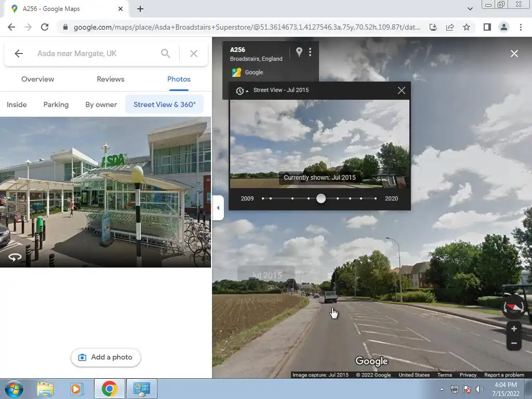Click the Chrome taskbar icon
Viewport: 532px width, 399px height.
(109, 389)
